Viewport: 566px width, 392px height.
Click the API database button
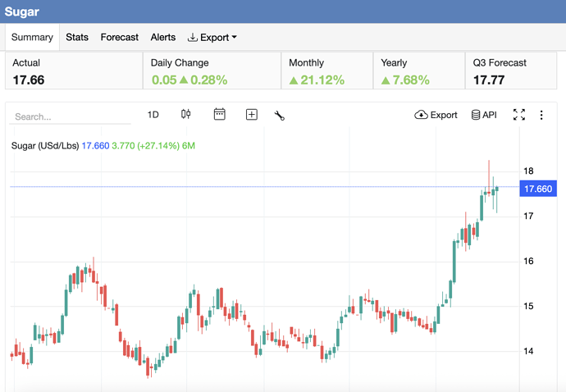coord(484,115)
